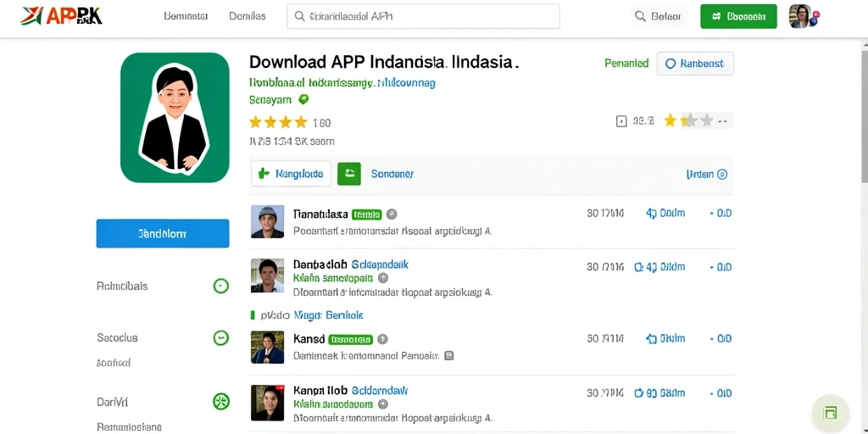Open the Demilas header menu
This screenshot has height=434, width=868.
(x=248, y=16)
